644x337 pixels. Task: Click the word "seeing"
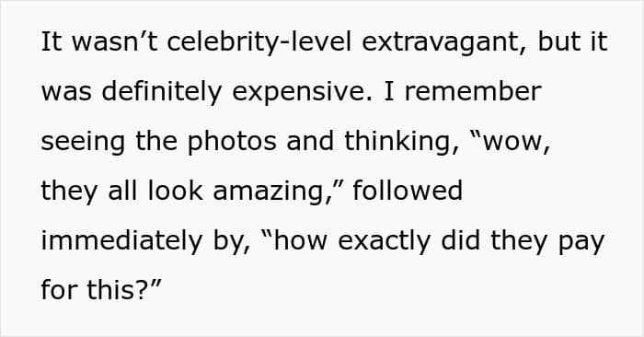[83, 143]
